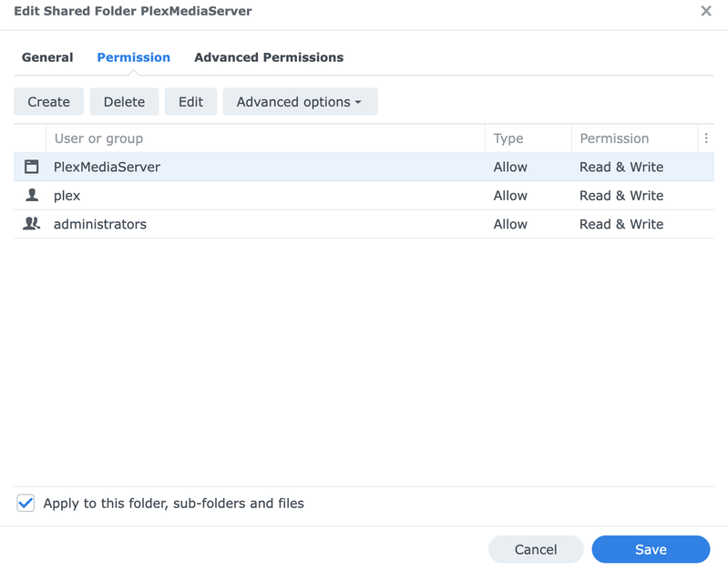
Task: Click the plex user icon
Action: click(32, 196)
